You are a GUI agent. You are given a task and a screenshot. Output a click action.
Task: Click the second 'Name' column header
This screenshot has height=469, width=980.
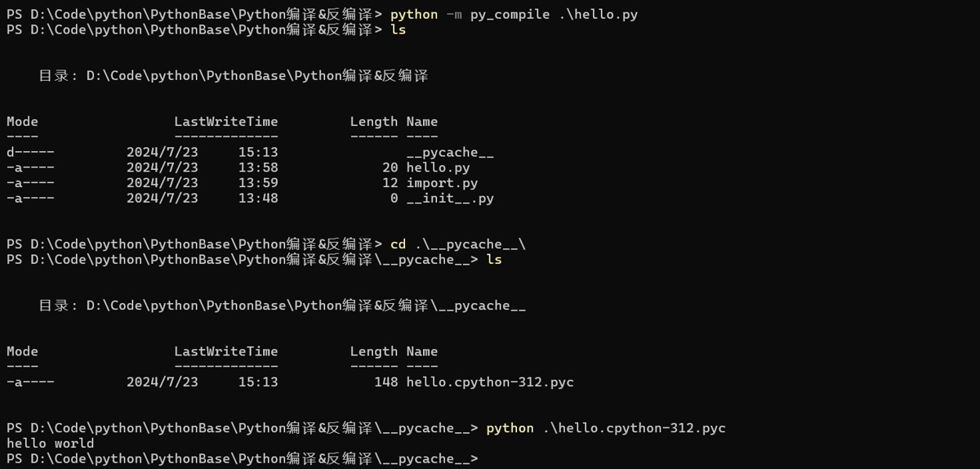click(422, 351)
